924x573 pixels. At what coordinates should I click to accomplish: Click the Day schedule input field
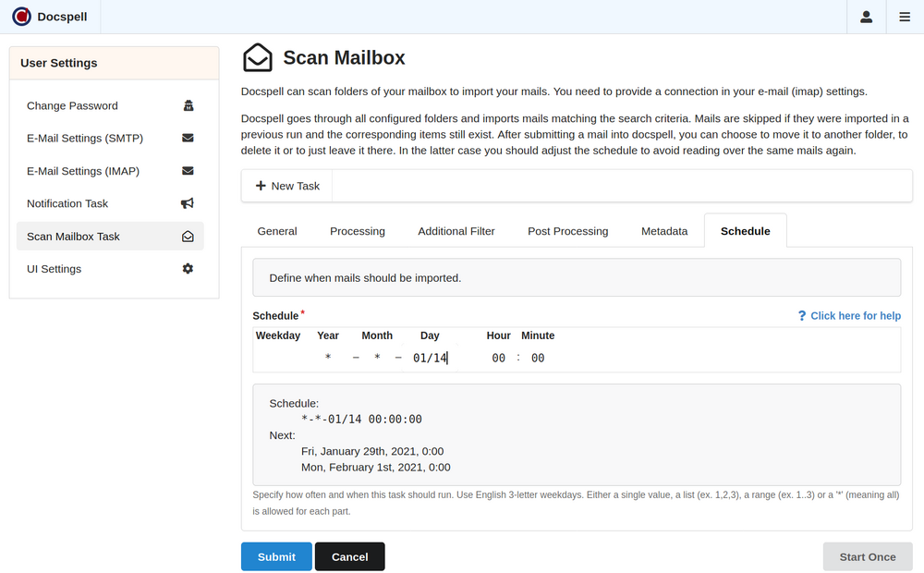pos(430,358)
